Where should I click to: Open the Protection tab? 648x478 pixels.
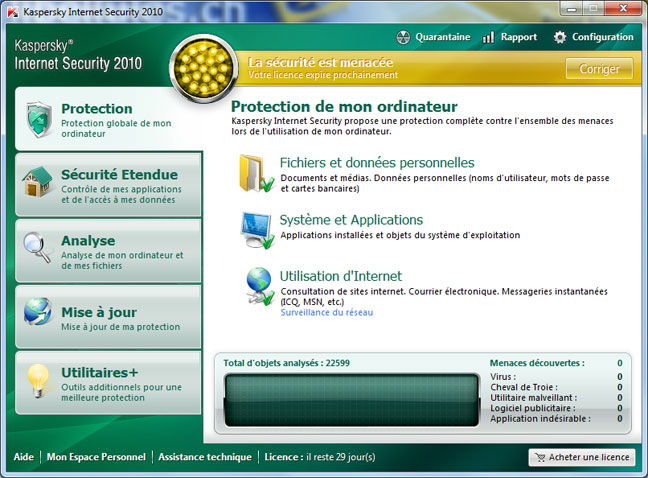(x=108, y=119)
